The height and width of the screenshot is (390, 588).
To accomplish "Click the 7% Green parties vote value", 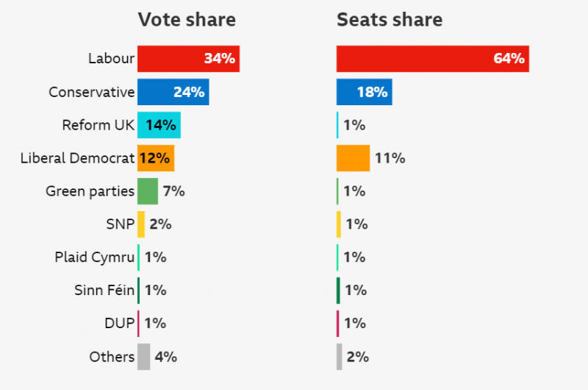I will pos(173,191).
